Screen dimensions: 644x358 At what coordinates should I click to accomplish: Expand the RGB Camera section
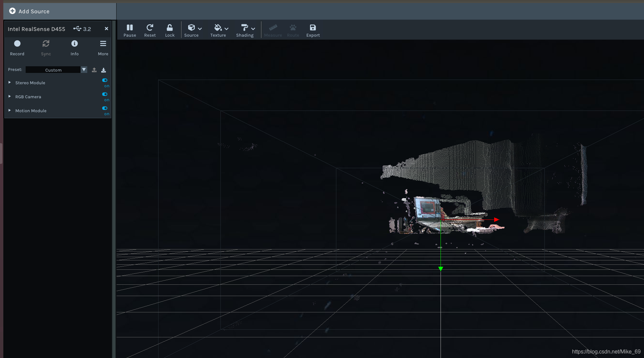(x=10, y=97)
